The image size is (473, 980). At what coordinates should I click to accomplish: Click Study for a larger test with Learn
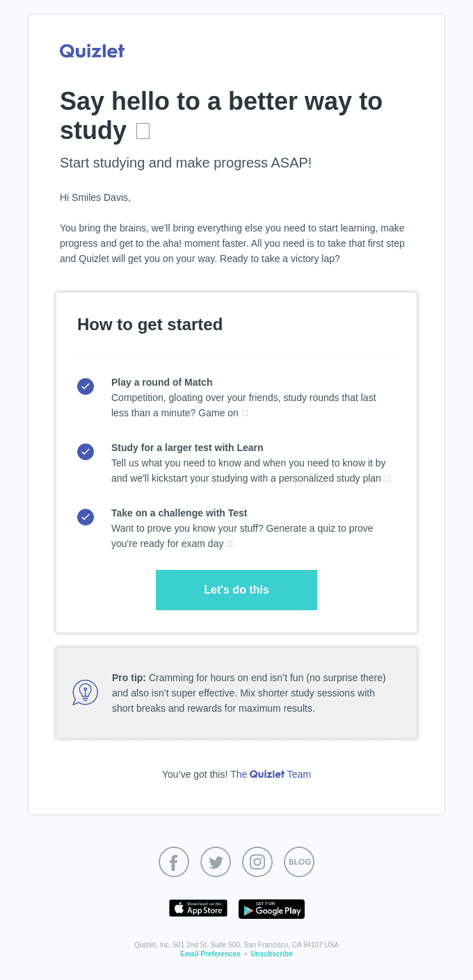[187, 448]
